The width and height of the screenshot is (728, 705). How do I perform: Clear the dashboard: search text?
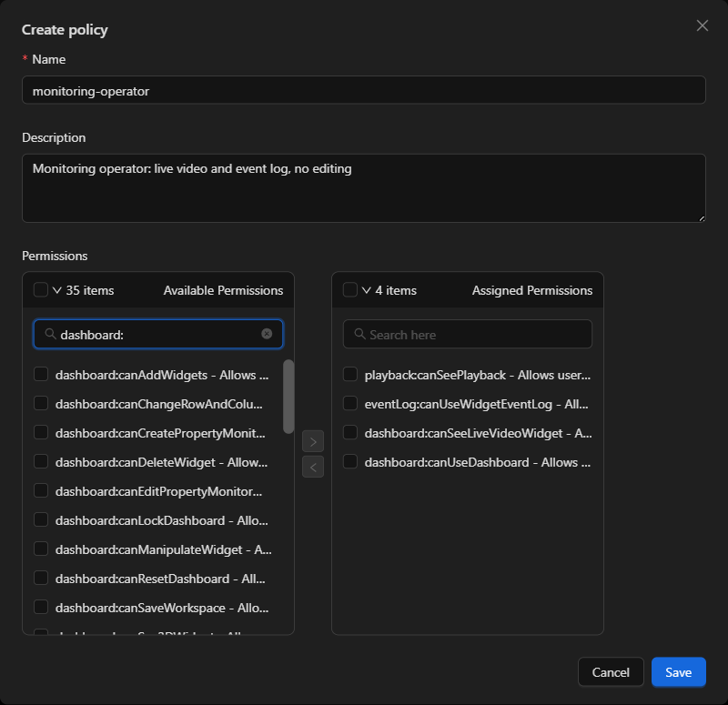click(x=267, y=334)
